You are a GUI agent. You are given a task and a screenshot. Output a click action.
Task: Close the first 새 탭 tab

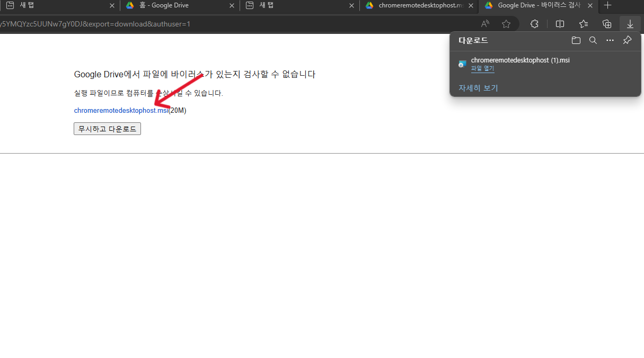[x=111, y=5]
